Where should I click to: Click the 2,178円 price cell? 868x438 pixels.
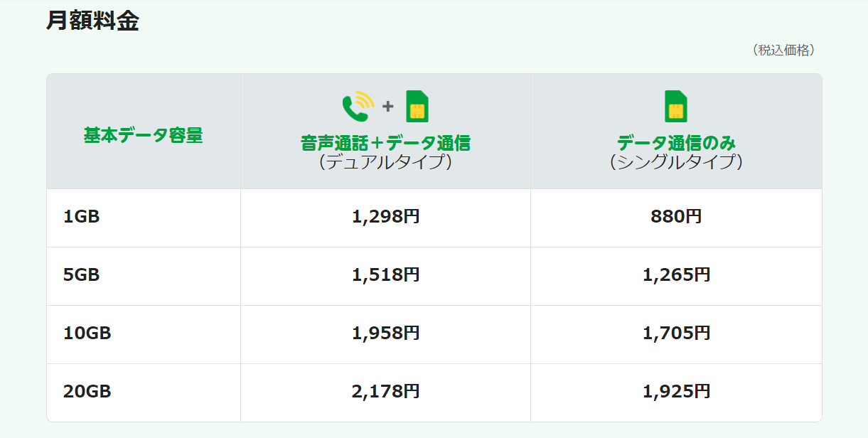385,392
